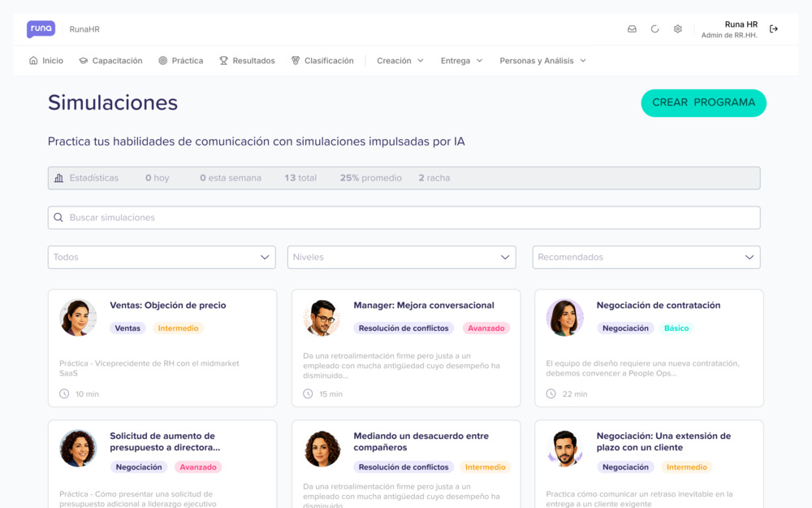Click the 13 total statistic
The height and width of the screenshot is (508, 812).
click(x=300, y=178)
